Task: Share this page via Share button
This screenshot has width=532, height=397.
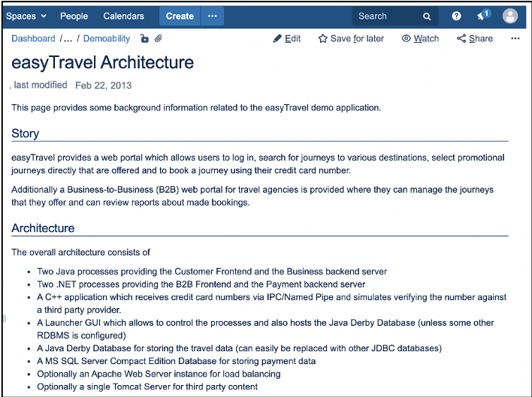Action: pyautogui.click(x=475, y=38)
